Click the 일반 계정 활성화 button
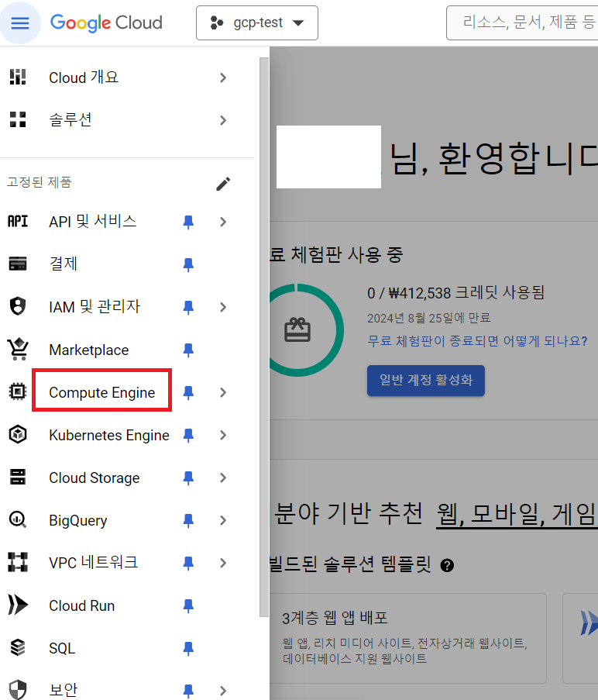This screenshot has width=598, height=700. 426,381
